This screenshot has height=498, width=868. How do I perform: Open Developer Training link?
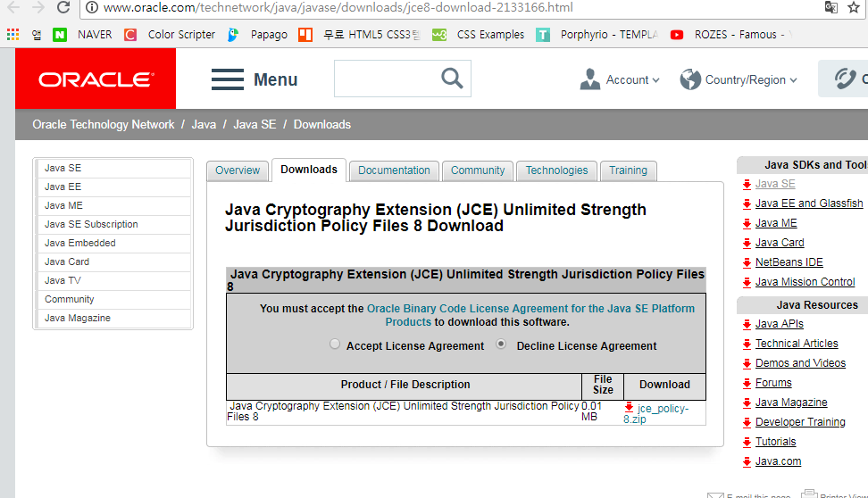coord(800,422)
